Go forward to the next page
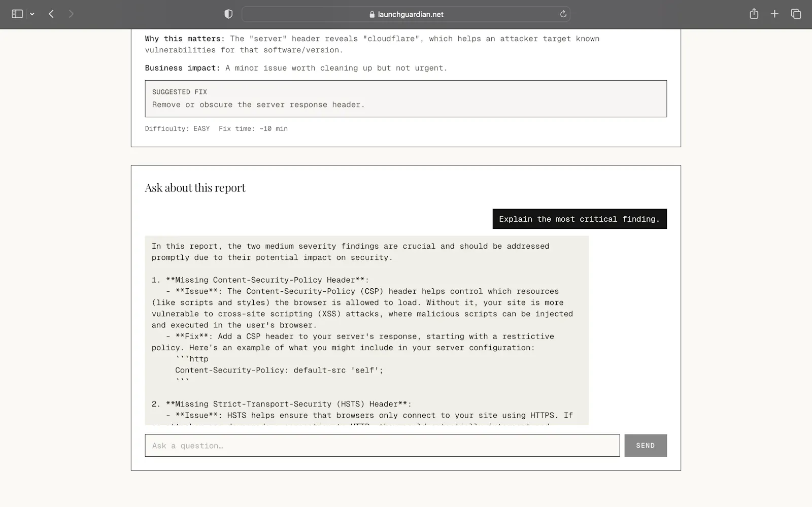Image resolution: width=812 pixels, height=507 pixels. click(x=71, y=14)
